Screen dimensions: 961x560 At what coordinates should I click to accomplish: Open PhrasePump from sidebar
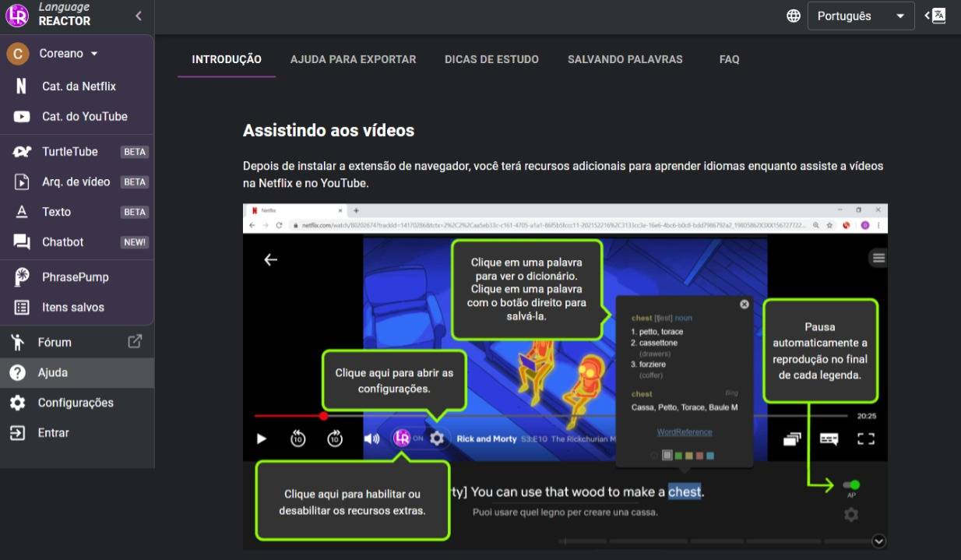click(x=75, y=277)
